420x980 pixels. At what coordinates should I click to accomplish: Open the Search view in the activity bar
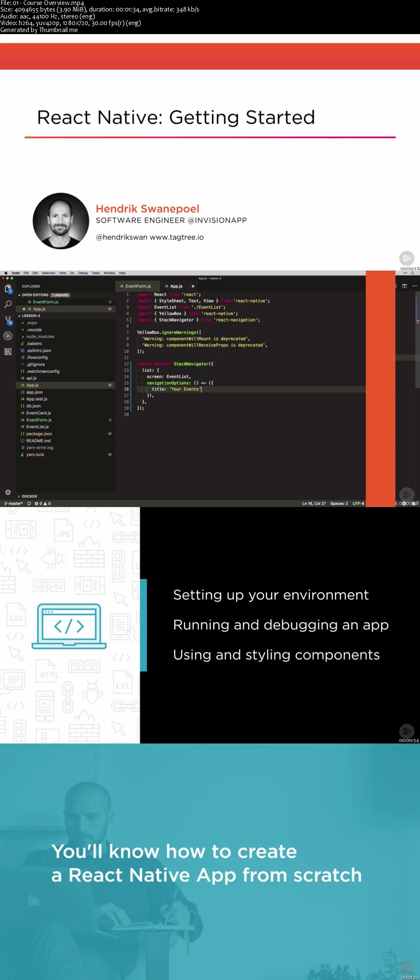pos(8,304)
